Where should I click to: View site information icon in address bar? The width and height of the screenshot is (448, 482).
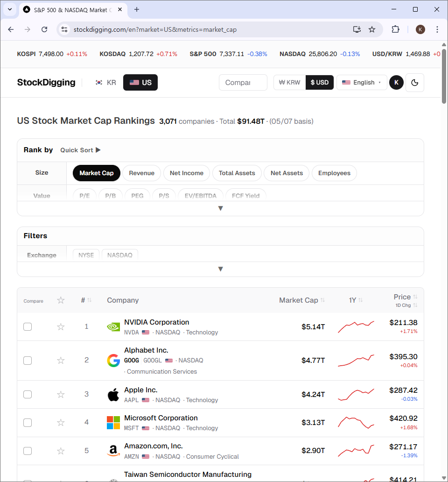click(64, 29)
